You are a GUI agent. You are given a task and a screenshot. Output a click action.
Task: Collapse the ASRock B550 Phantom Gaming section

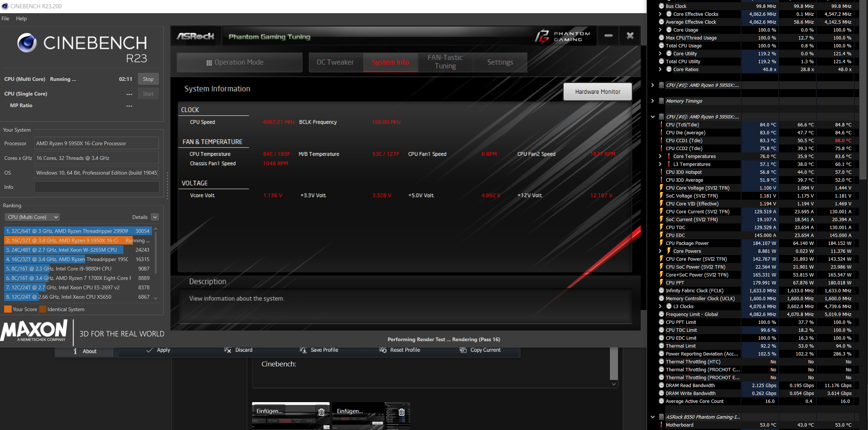tap(652, 417)
